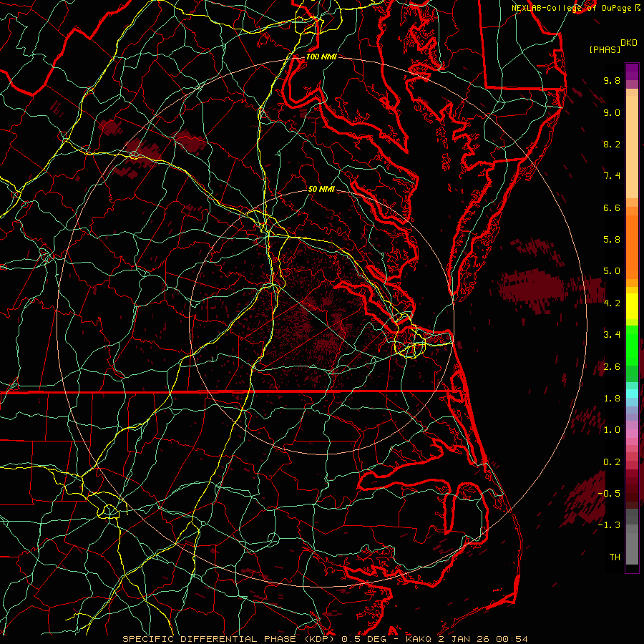Click the -1.3 scale value
The height and width of the screenshot is (644, 644).
609,525
